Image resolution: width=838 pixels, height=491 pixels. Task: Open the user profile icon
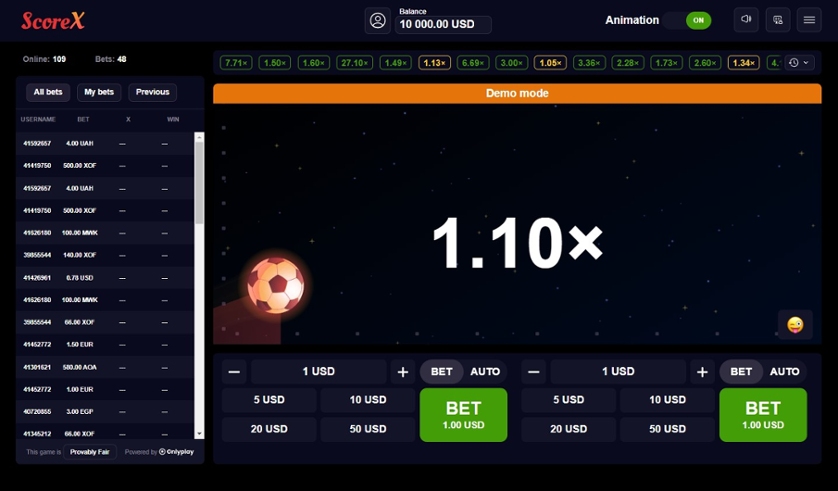377,21
